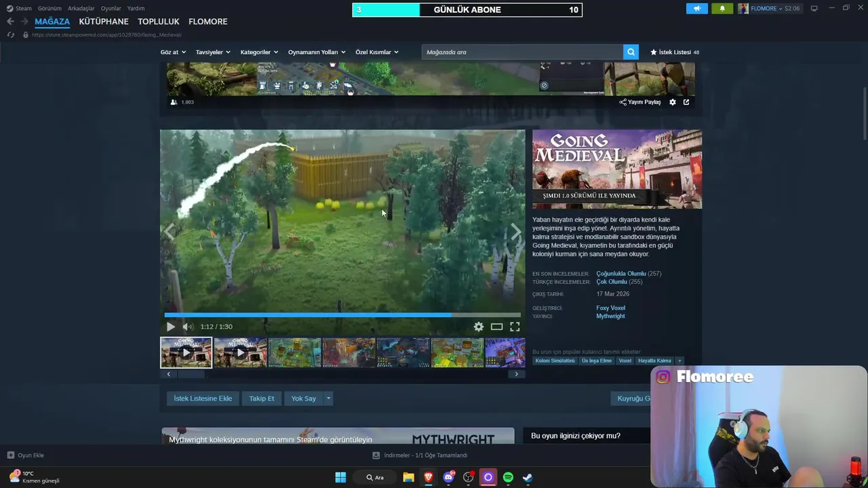The image size is (868, 488).
Task: Enter Big Picture mode via monitor icon
Action: coord(814,8)
